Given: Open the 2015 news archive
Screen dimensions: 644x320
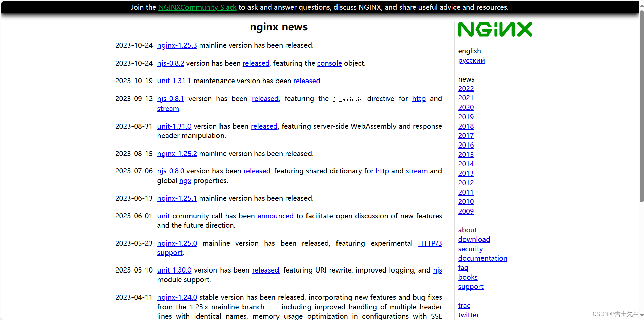Looking at the screenshot, I should (466, 155).
